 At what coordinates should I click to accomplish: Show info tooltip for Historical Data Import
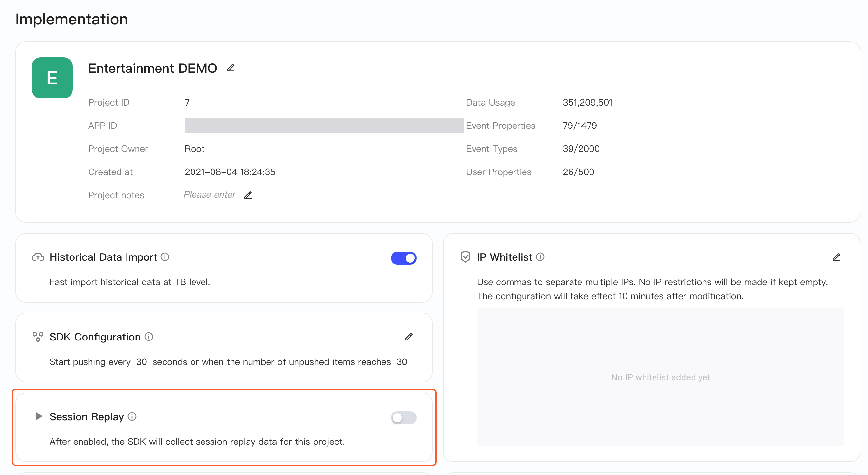165,257
